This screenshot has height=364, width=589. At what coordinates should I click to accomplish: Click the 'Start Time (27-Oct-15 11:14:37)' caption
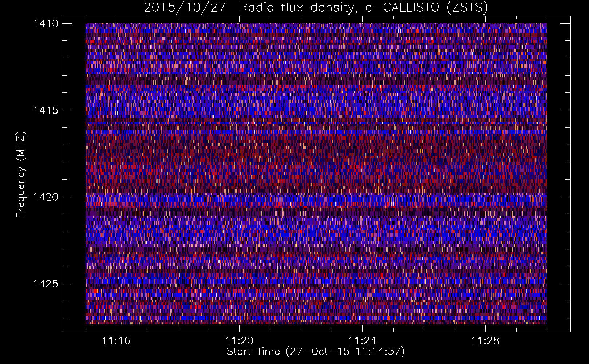(x=316, y=352)
